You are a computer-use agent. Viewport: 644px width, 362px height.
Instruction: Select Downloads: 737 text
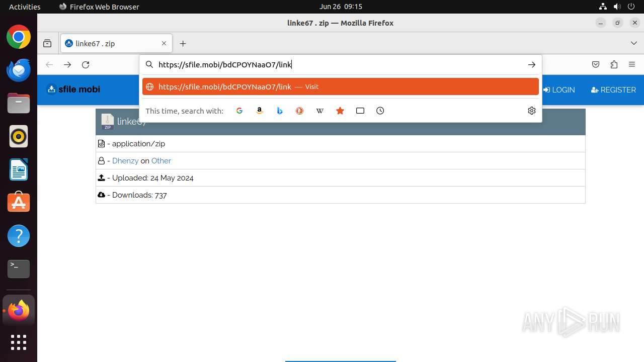click(x=139, y=195)
